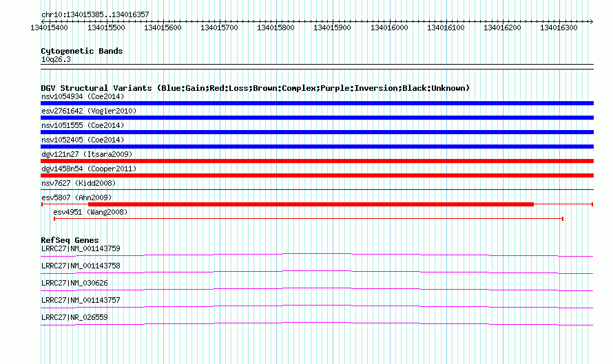This screenshot has width=613, height=364.
Task: Click the 134016200 ruler coordinate
Action: [x=502, y=28]
